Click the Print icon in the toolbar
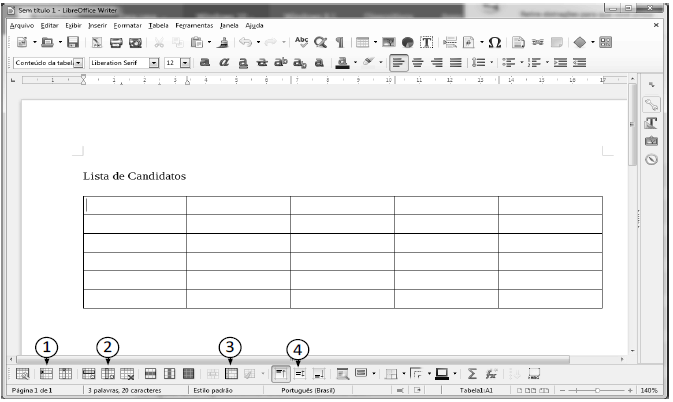The width and height of the screenshot is (673, 402). tap(116, 43)
